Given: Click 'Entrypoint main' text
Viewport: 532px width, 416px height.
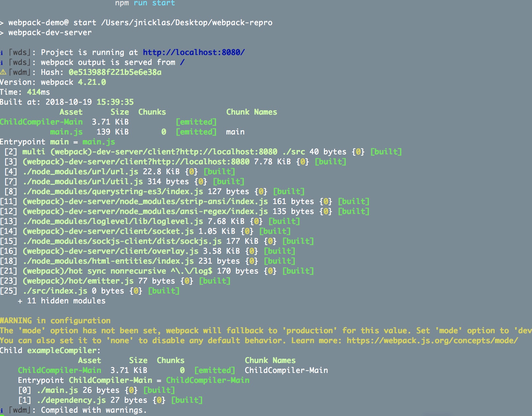Looking at the screenshot, I should coord(34,142).
